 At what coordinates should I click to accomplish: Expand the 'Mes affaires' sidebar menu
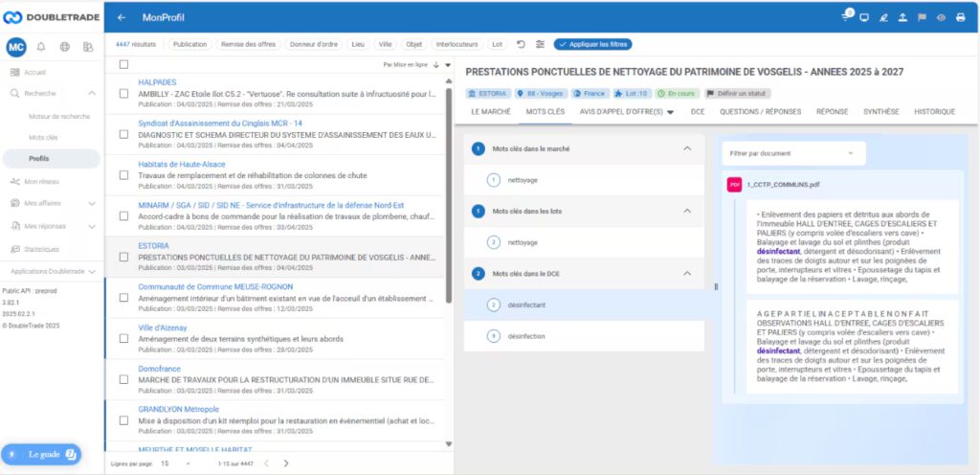[91, 203]
